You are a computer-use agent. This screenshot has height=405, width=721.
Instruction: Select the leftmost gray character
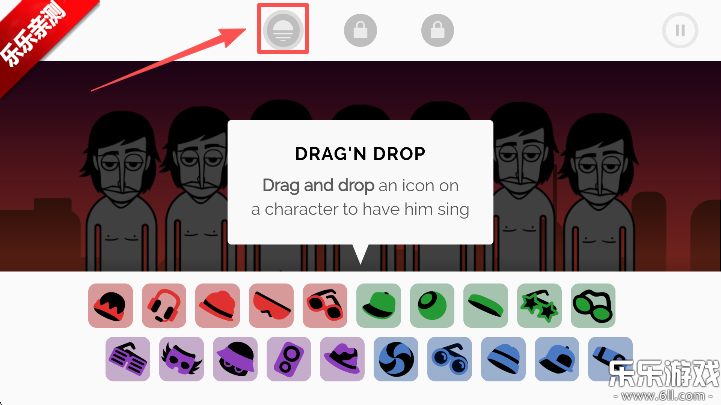click(x=120, y=193)
